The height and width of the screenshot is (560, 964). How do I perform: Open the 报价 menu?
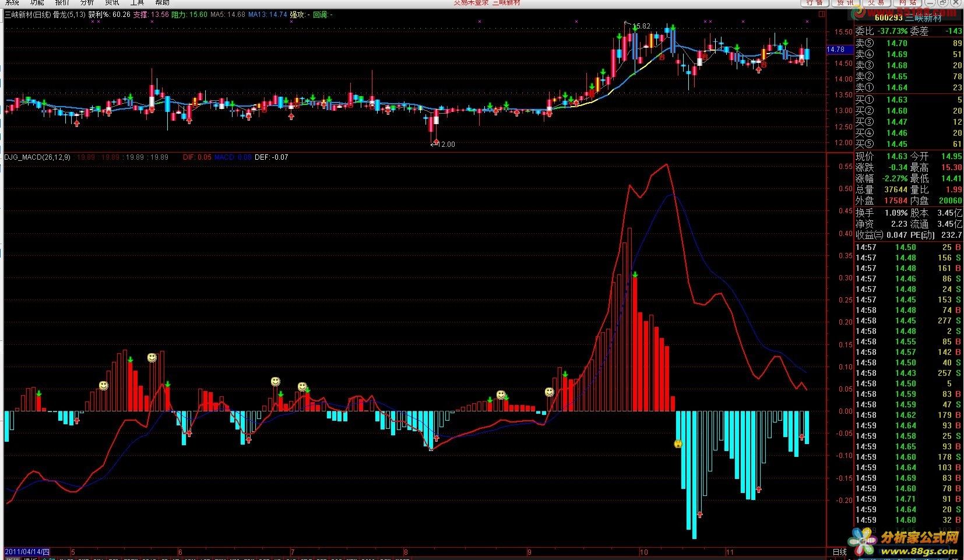[62, 3]
